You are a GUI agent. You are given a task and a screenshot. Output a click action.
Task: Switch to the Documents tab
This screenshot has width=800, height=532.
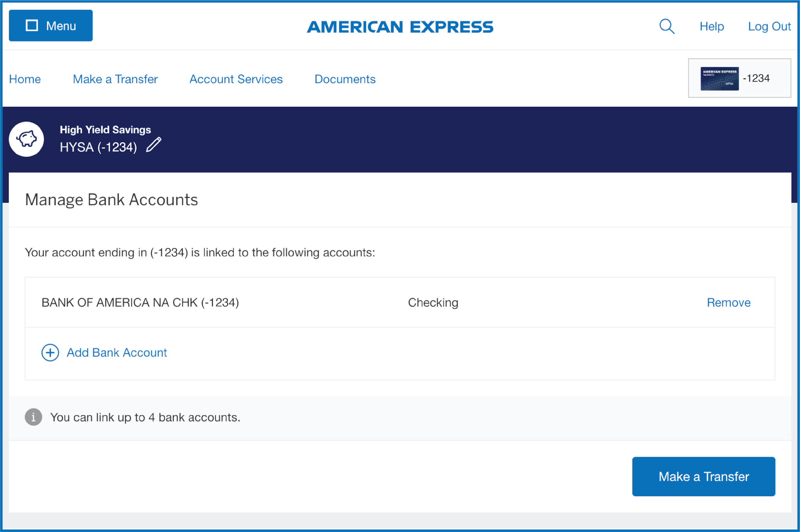[x=345, y=79]
